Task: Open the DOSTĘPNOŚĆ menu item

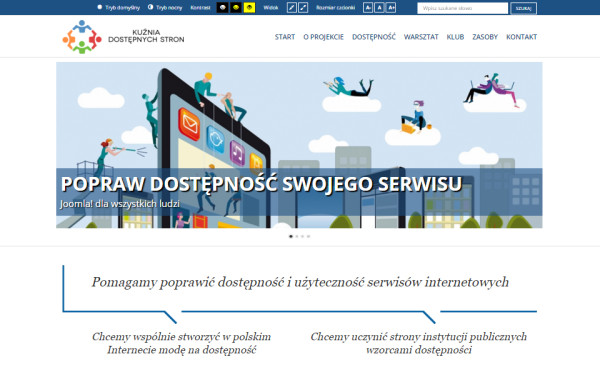Action: click(x=374, y=37)
